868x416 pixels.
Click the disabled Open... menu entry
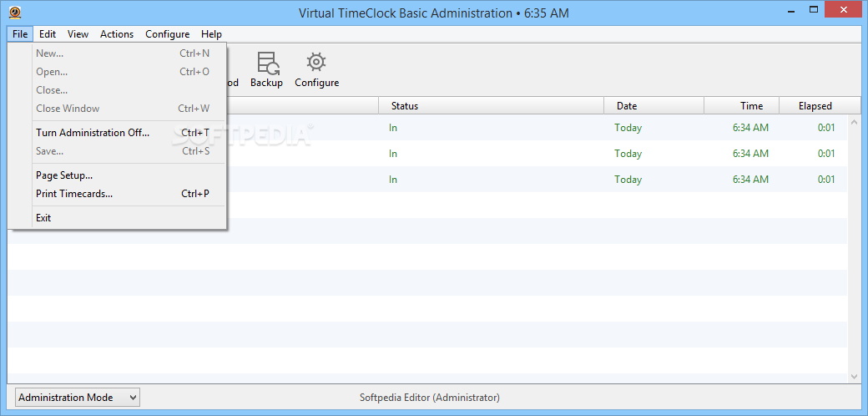117,72
